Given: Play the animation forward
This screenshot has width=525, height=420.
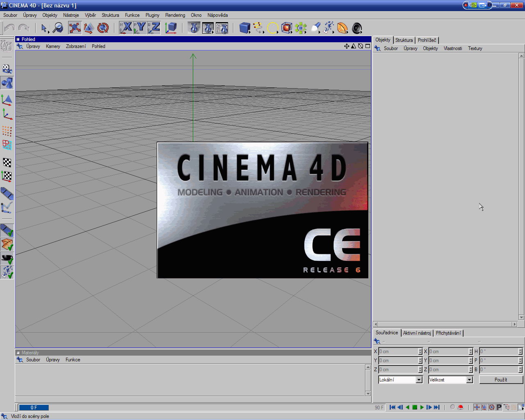Looking at the screenshot, I should [422, 407].
